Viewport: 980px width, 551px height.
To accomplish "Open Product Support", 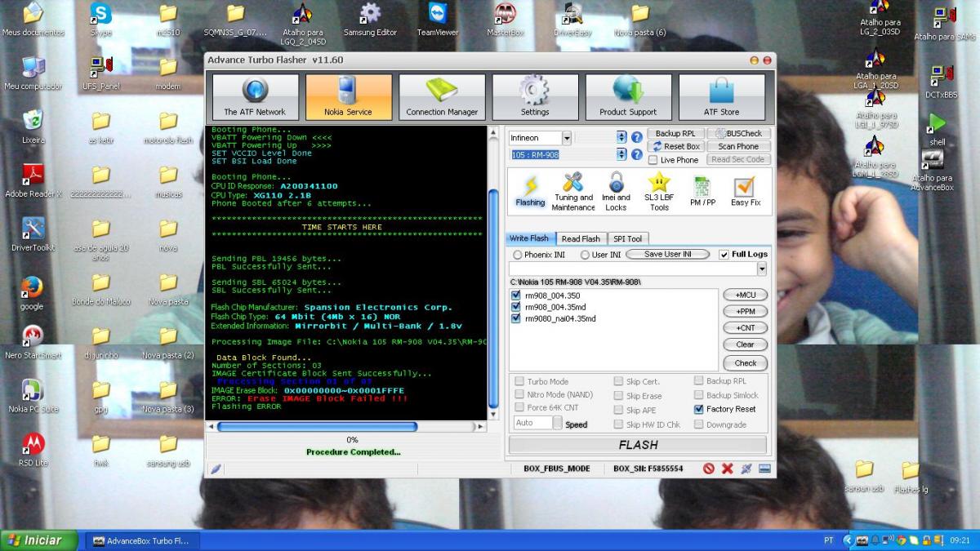I will click(628, 97).
